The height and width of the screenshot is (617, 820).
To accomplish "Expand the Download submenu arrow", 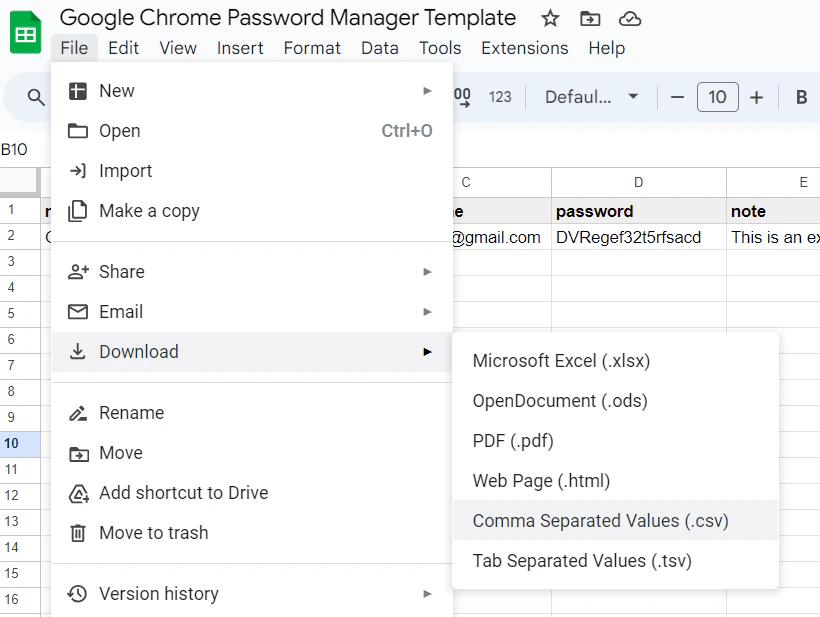I will 428,352.
